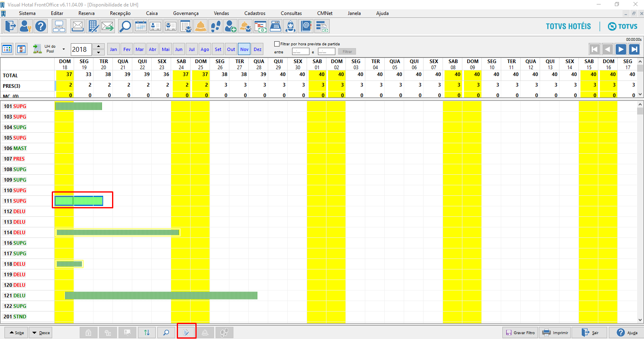This screenshot has width=644, height=339.
Task: Open the Reserva menu
Action: 87,13
